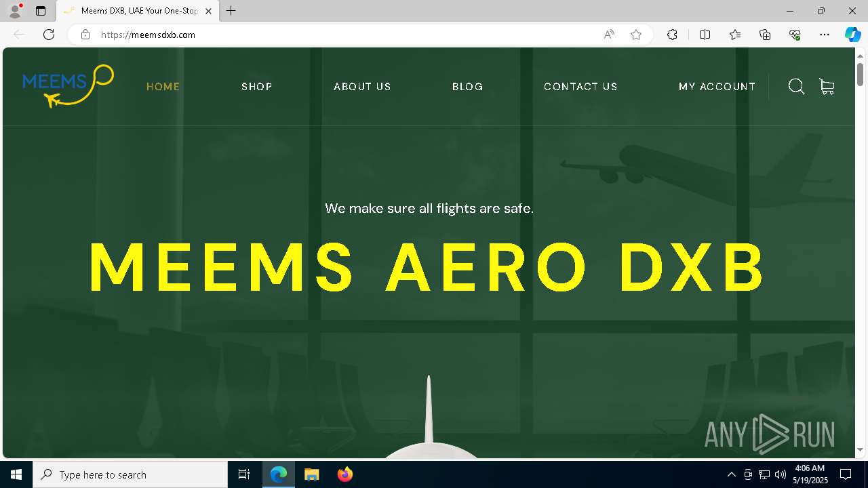Toggle Split screen view
The image size is (868, 488).
coord(705,35)
